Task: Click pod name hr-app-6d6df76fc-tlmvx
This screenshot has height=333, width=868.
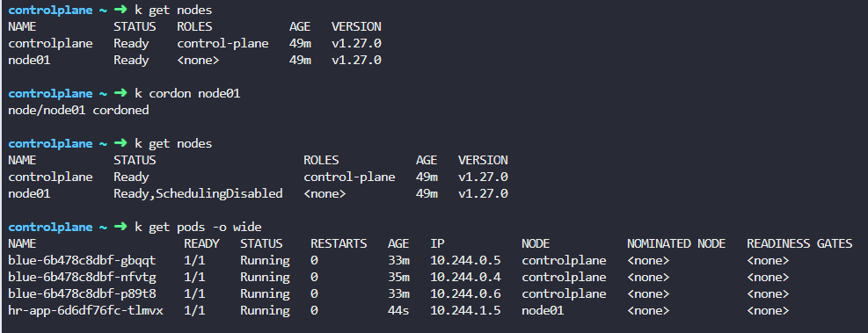Action: coord(86,311)
